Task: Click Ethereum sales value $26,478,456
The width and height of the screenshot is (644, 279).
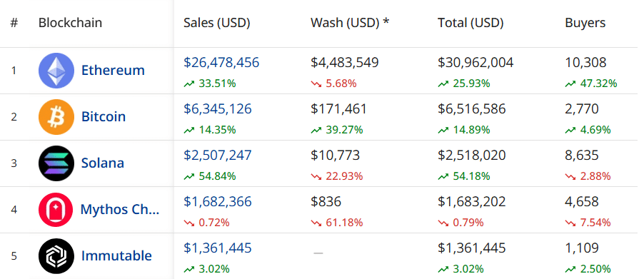Action: pos(221,62)
